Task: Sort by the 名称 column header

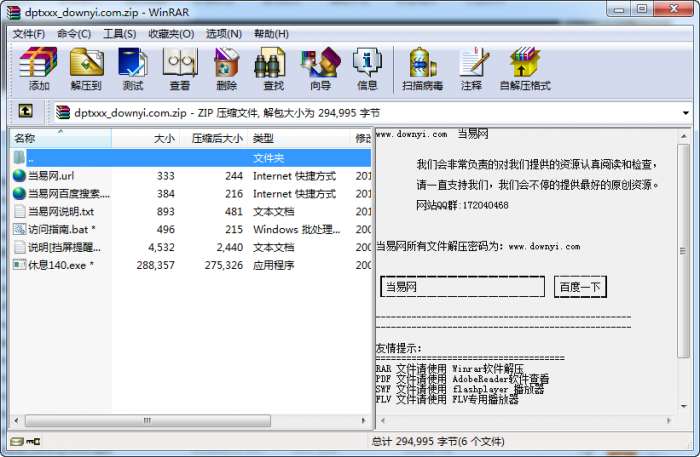Action: pyautogui.click(x=61, y=138)
